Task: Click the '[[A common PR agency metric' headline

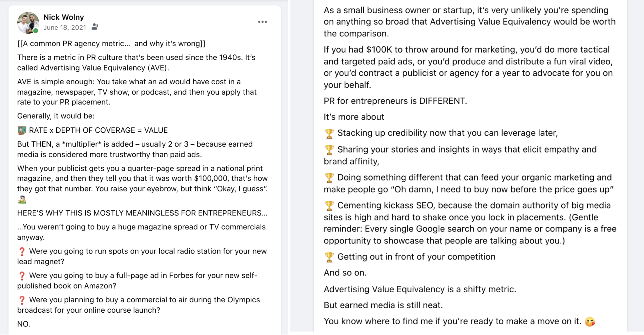Action: 111,43
